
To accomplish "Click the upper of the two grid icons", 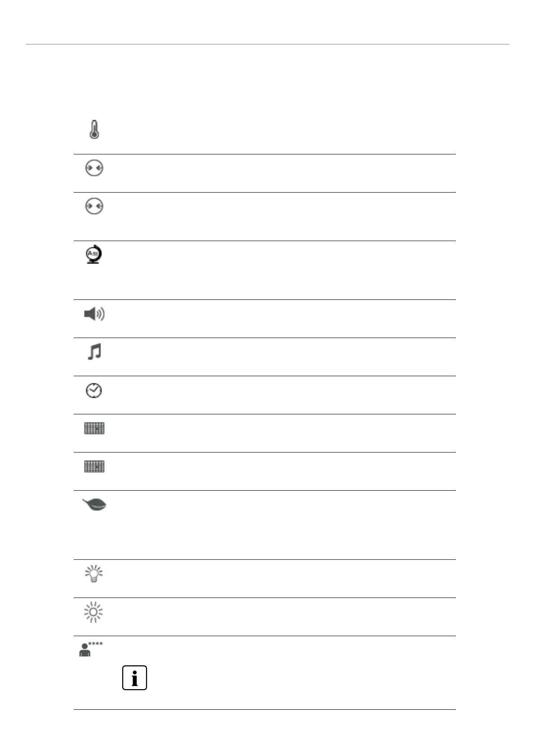I will (x=94, y=428).
